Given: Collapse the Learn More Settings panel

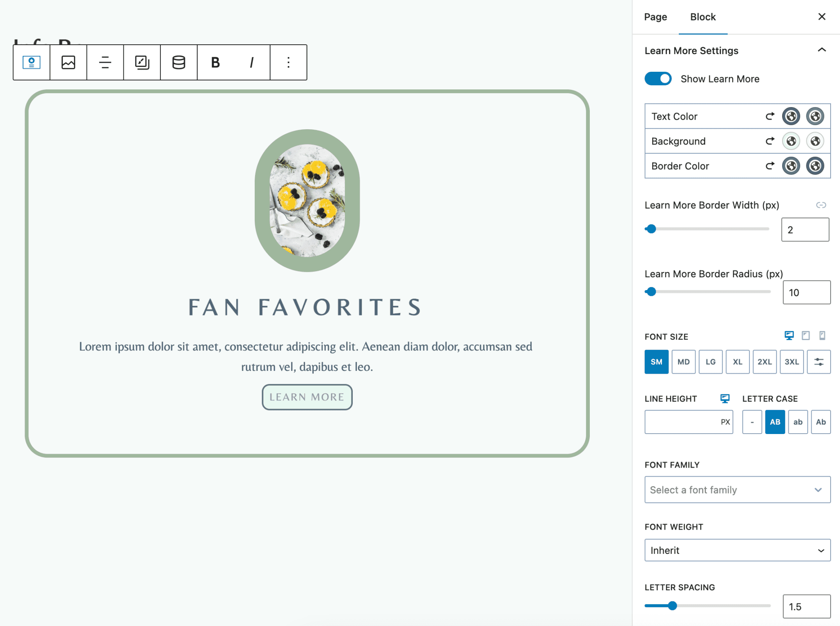Looking at the screenshot, I should 822,50.
